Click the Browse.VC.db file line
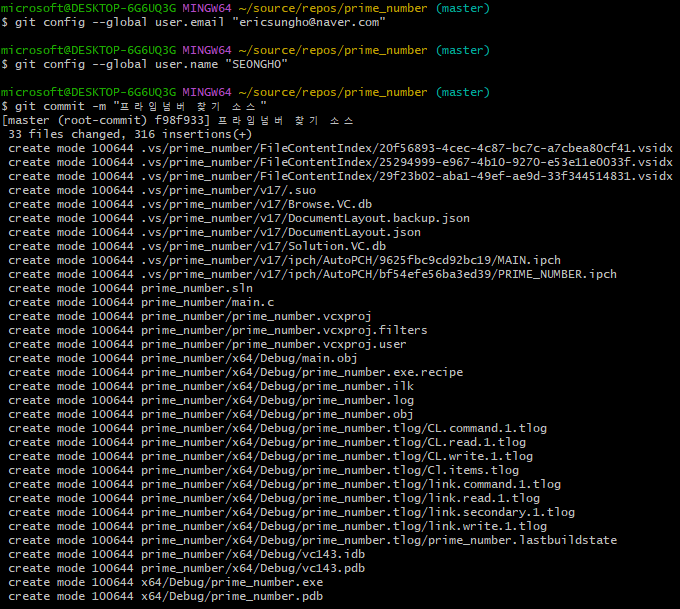This screenshot has height=609, width=680. click(190, 204)
